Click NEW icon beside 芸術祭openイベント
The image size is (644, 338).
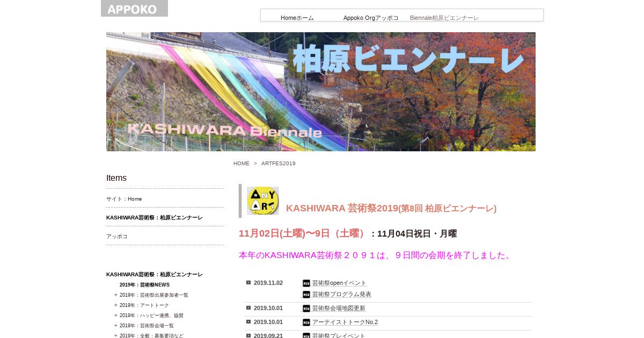click(306, 283)
